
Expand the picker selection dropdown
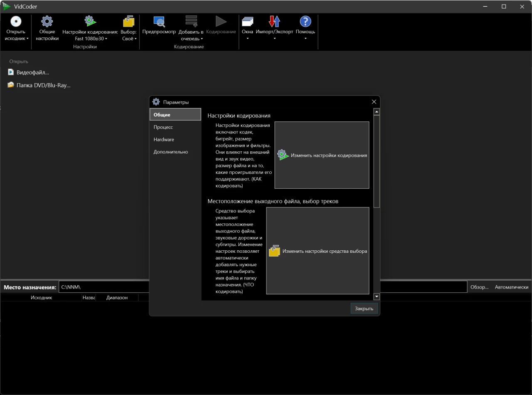pos(129,39)
